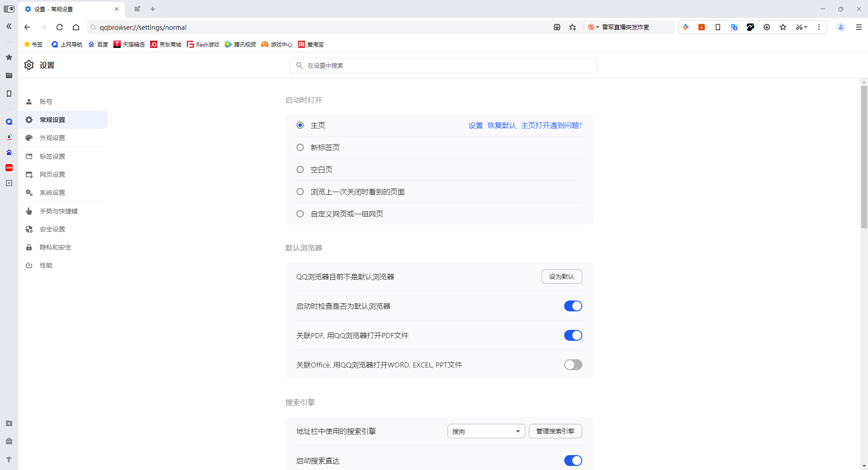This screenshot has height=470, width=868.
Task: Collapse the left sidebar with double chevron
Action: coord(9,27)
